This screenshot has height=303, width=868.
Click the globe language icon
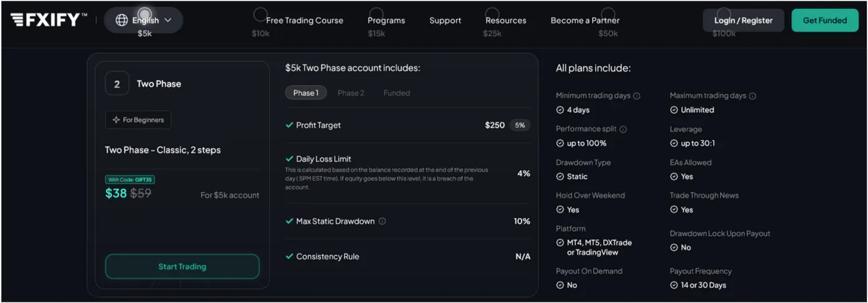click(x=122, y=20)
